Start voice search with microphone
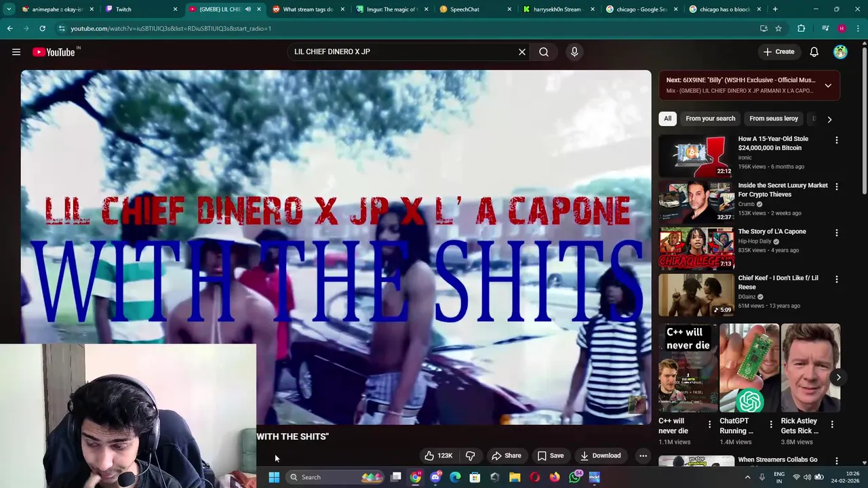Image resolution: width=868 pixels, height=488 pixels. [574, 52]
